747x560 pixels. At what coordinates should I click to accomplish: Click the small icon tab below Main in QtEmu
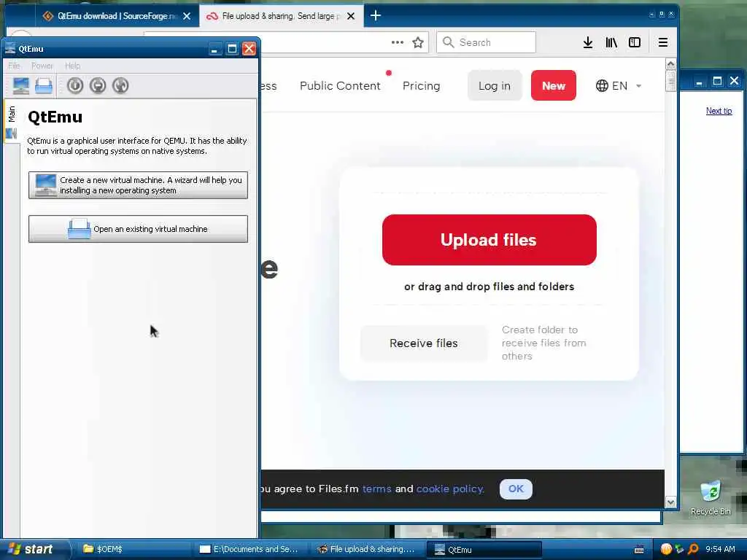coord(12,134)
